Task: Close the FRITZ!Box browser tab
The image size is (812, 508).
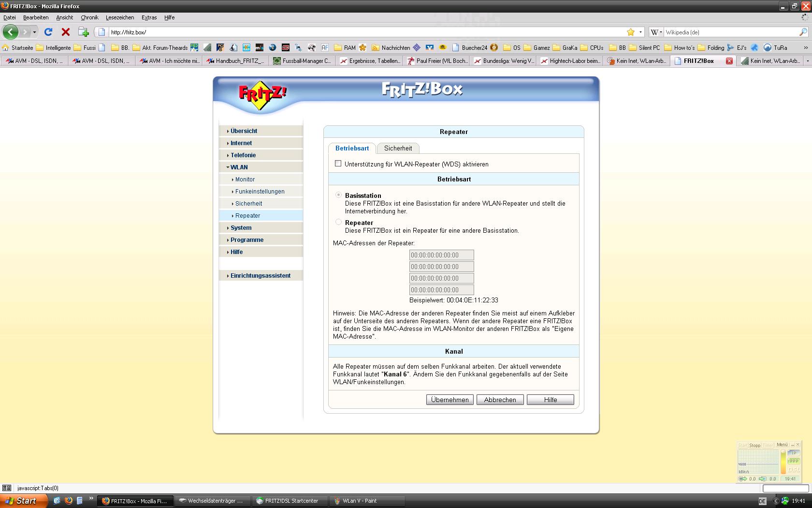Action: tap(729, 61)
